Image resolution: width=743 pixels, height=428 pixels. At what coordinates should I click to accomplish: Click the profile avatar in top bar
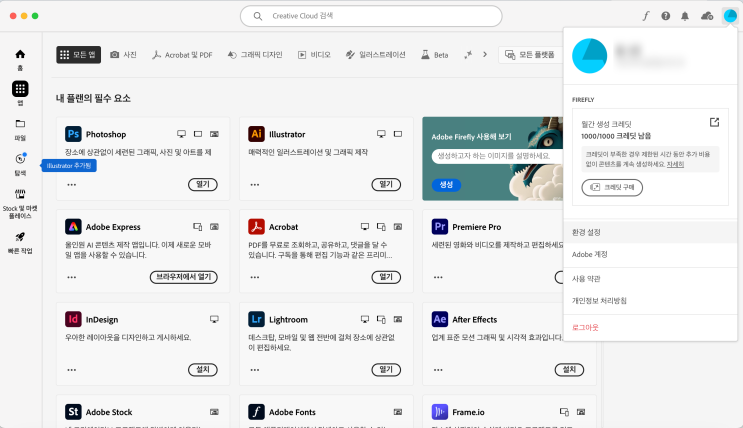(730, 16)
